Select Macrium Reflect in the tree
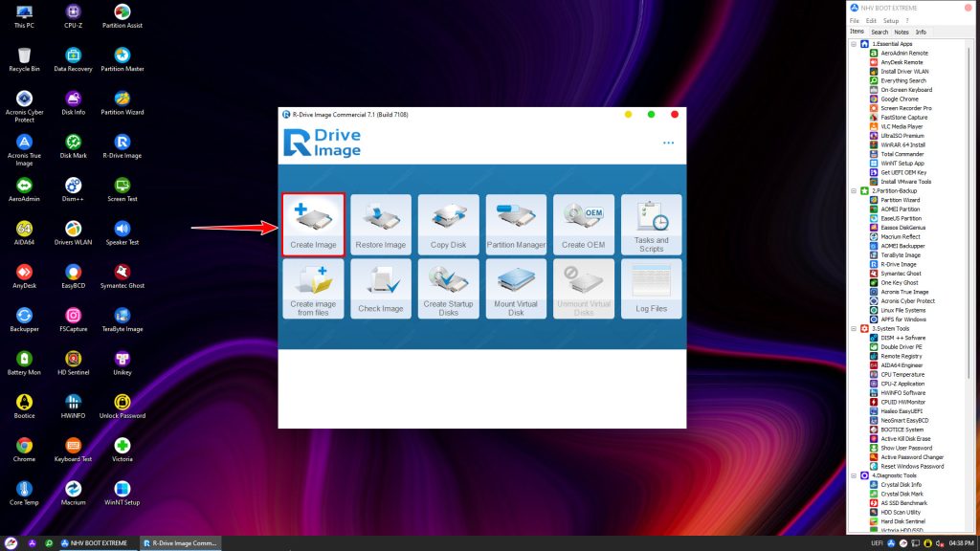 coord(900,237)
